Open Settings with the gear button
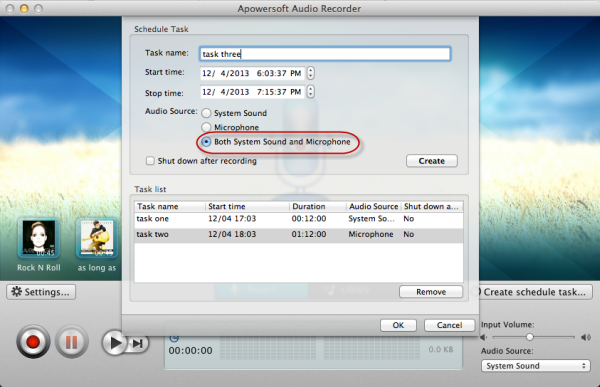Image resolution: width=600 pixels, height=387 pixels. click(41, 292)
